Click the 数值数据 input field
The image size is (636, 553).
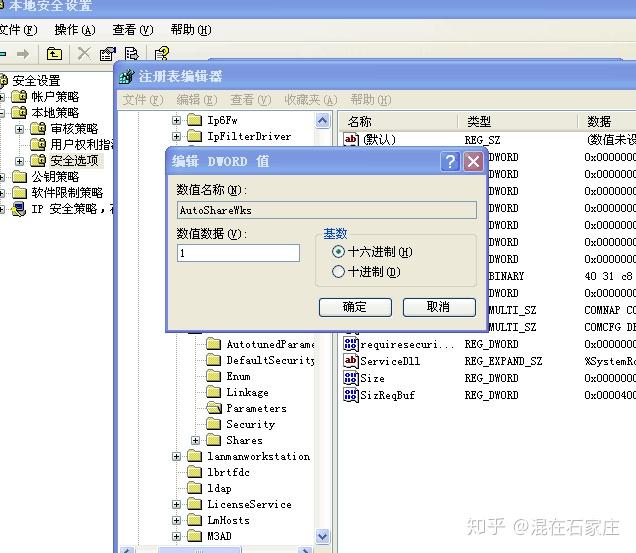[238, 253]
